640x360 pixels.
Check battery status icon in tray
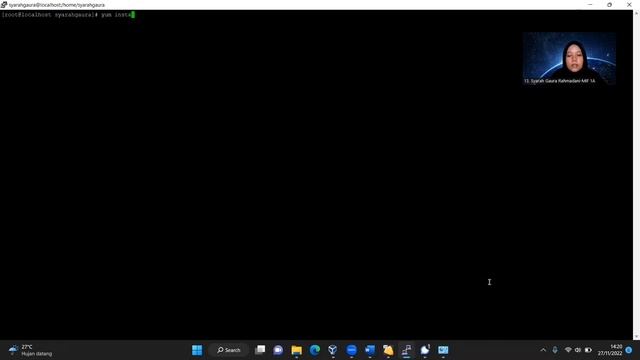pos(588,350)
